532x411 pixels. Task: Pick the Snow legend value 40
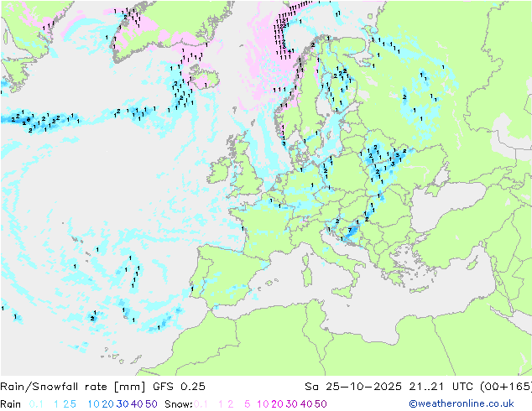pyautogui.click(x=306, y=404)
